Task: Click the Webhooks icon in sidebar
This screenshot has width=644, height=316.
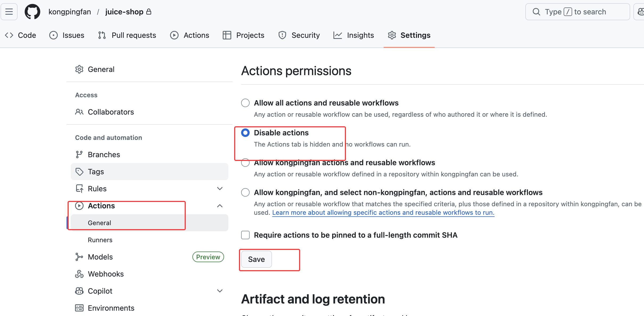Action: point(79,274)
